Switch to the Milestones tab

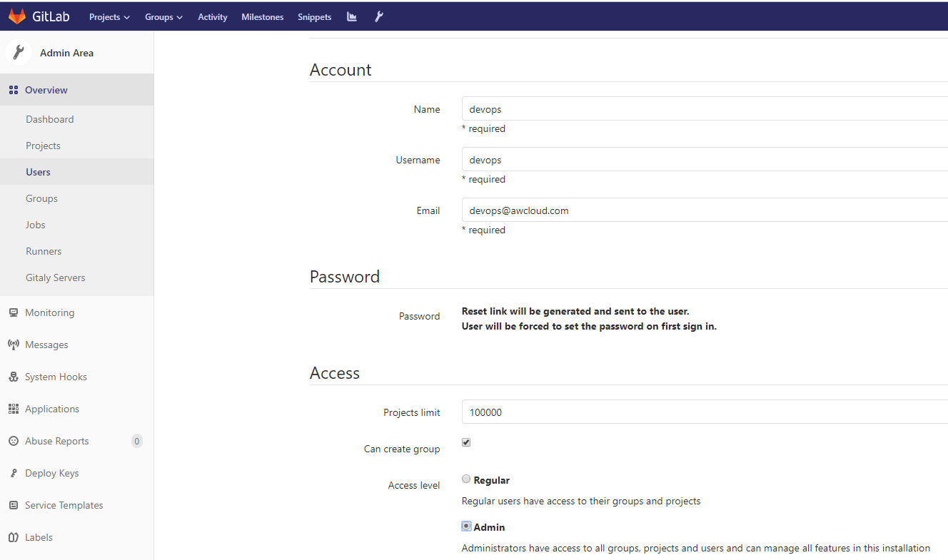[262, 16]
